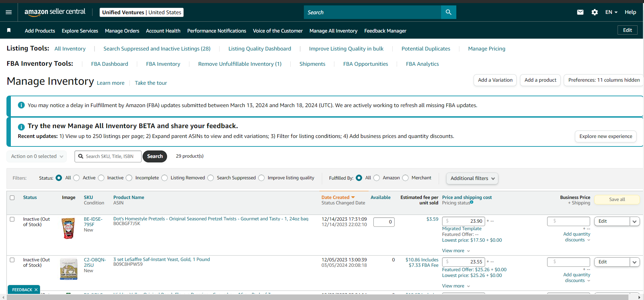644x300 pixels.
Task: Select the Inactive status radio button
Action: click(101, 178)
